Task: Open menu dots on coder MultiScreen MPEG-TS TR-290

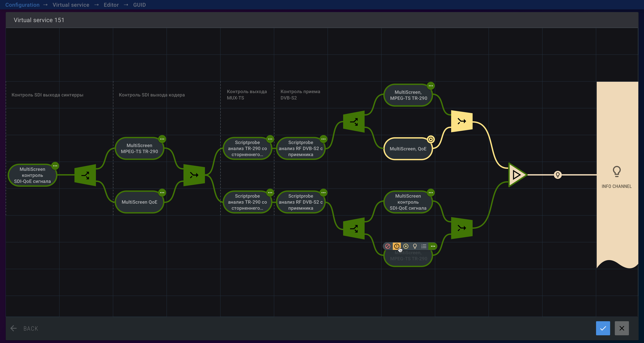Action: (162, 139)
